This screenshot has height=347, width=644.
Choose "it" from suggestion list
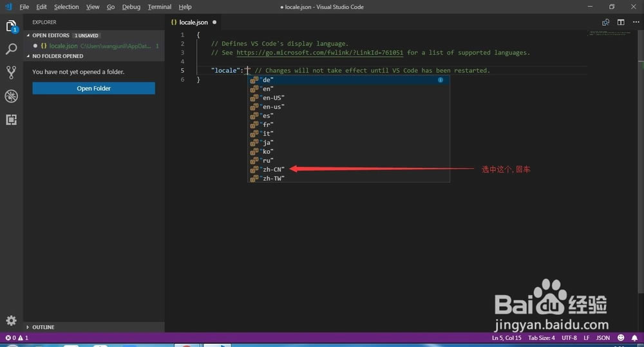[348, 133]
